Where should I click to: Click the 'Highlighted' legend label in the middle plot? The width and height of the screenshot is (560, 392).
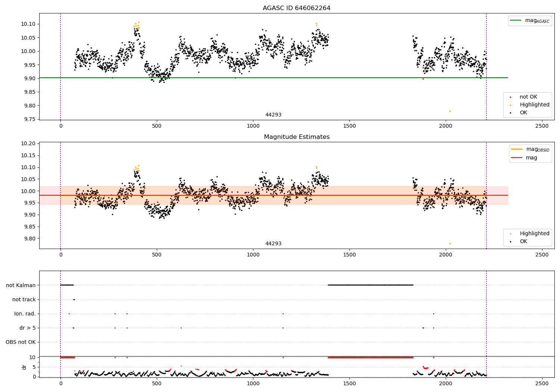[x=534, y=233]
